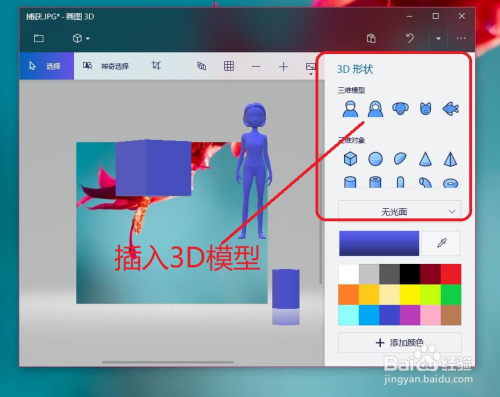
Task: Choose the orange color swatch
Action: [x=349, y=295]
